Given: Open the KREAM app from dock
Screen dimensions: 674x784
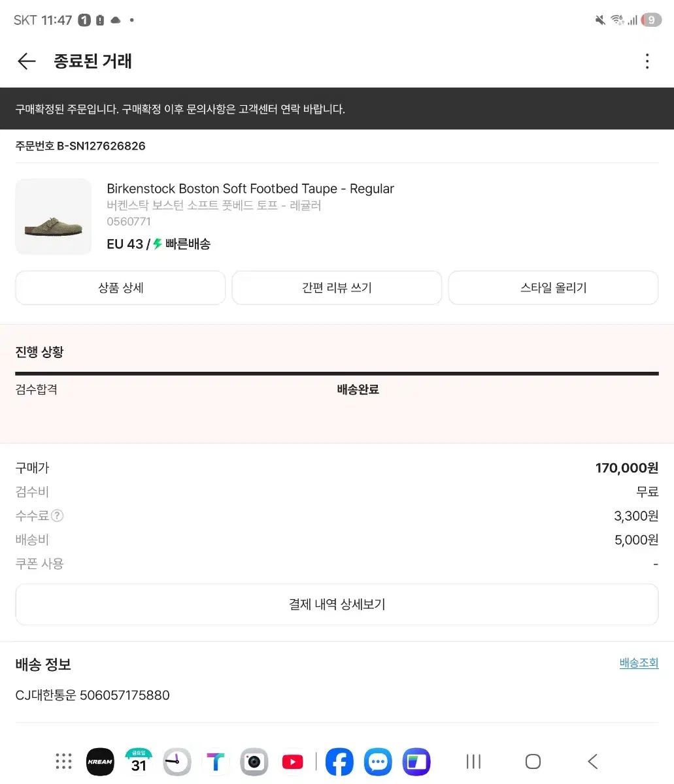Looking at the screenshot, I should coord(100,762).
